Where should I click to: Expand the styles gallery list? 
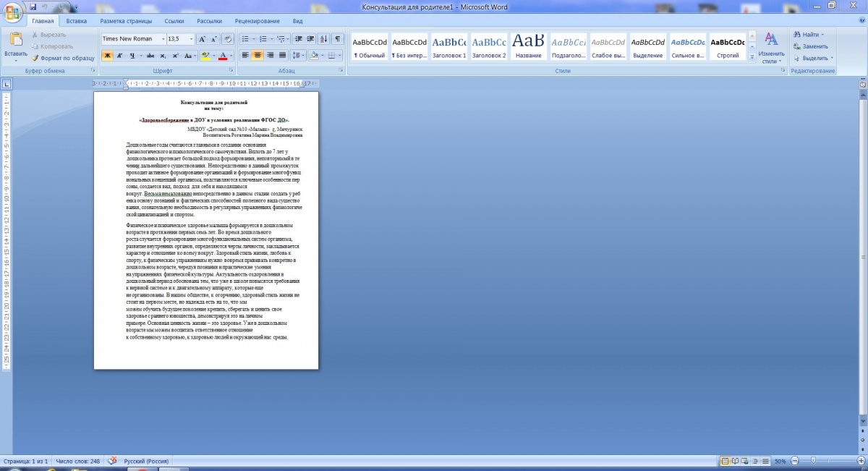click(x=752, y=57)
